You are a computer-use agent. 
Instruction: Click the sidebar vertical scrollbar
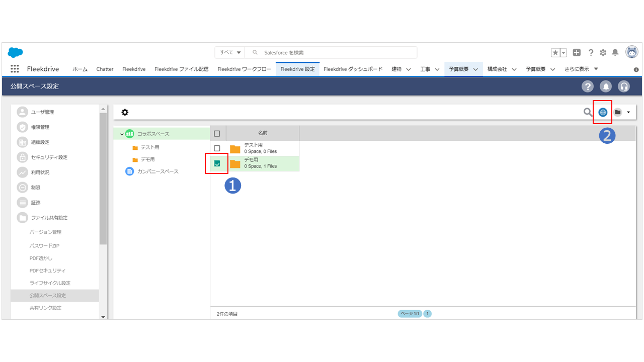click(103, 176)
